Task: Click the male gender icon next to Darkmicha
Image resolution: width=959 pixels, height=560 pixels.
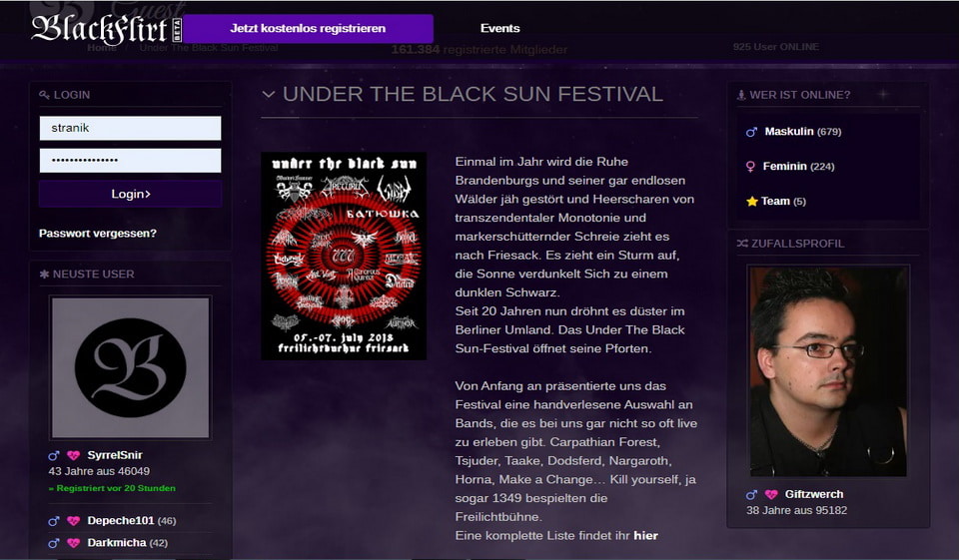Action: click(x=54, y=543)
